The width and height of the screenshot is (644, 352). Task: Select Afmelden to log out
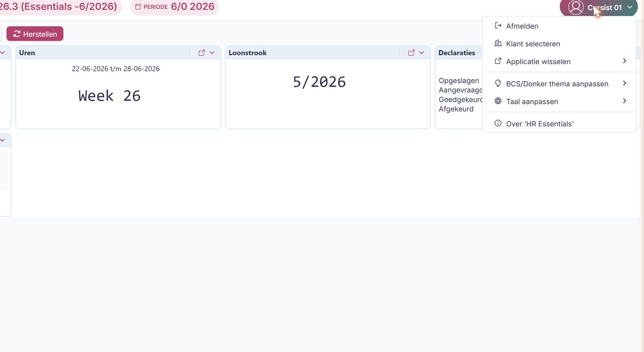[x=559, y=26]
